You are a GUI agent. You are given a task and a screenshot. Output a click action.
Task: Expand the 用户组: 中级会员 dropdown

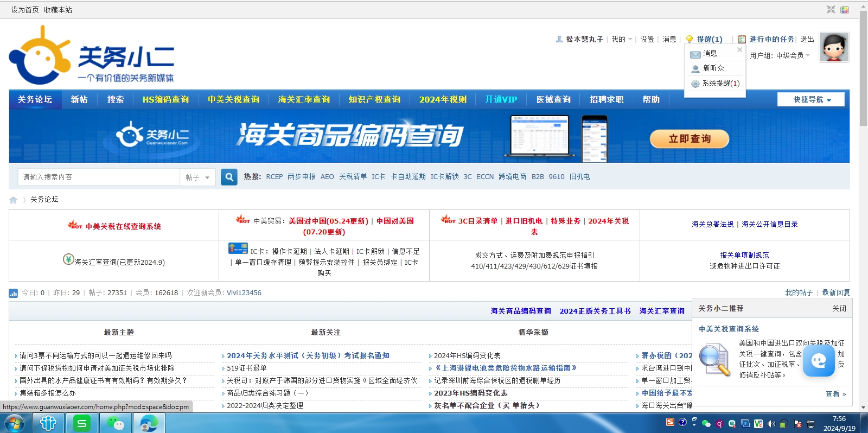click(780, 55)
